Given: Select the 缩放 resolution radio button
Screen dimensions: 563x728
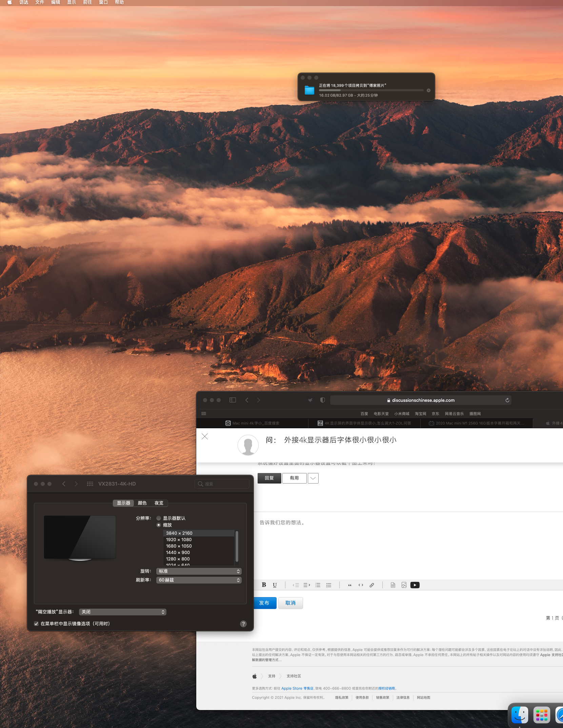Looking at the screenshot, I should click(159, 525).
